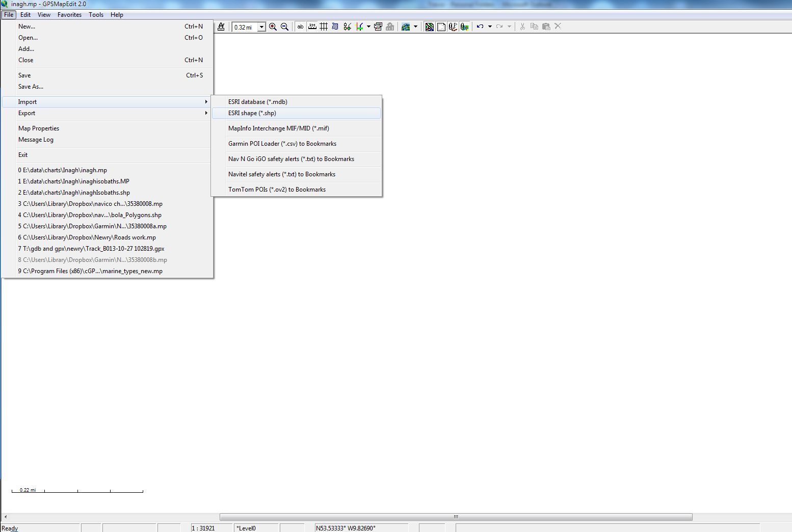The width and height of the screenshot is (792, 532).
Task: Select Exit in File menu
Action: [x=107, y=155]
